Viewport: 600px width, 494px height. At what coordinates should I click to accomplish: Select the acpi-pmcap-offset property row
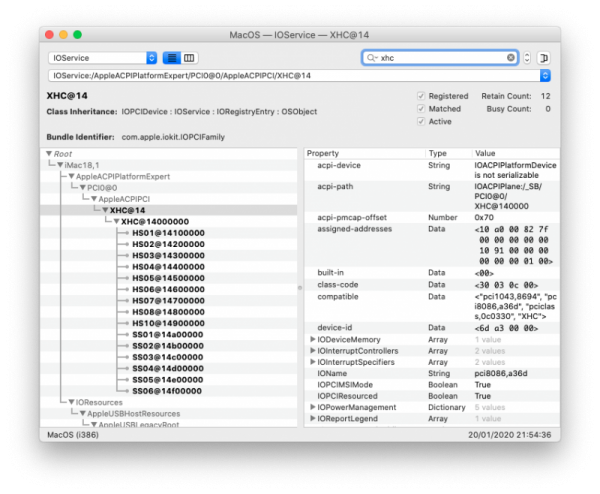point(432,217)
